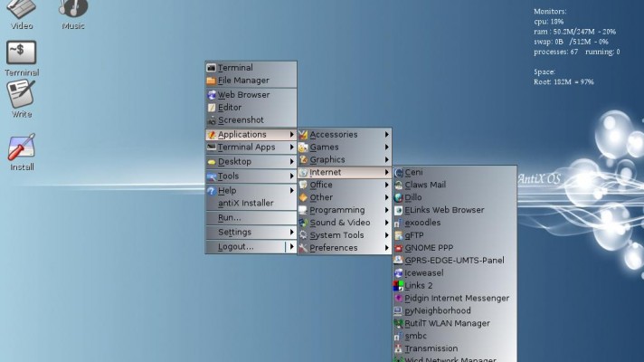Screen dimensions: 644x362
Task: Expand the Logout submenu arrow
Action: pyautogui.click(x=291, y=246)
